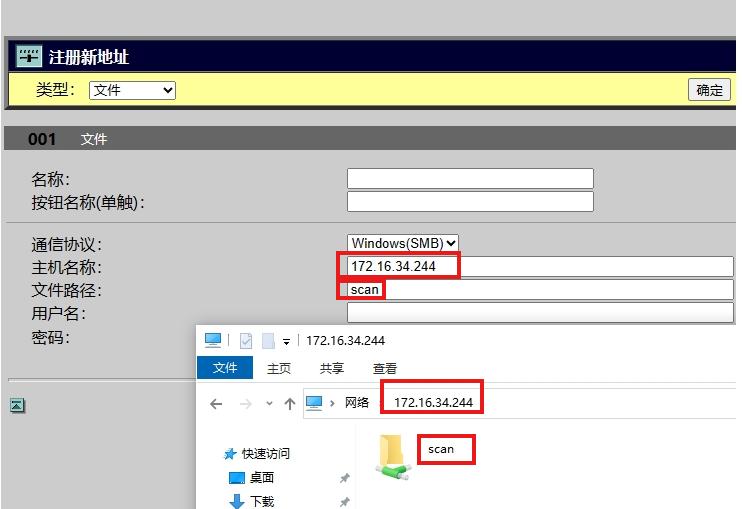Open the 类型 dropdown showing 文件
The image size is (742, 509).
[x=132, y=90]
